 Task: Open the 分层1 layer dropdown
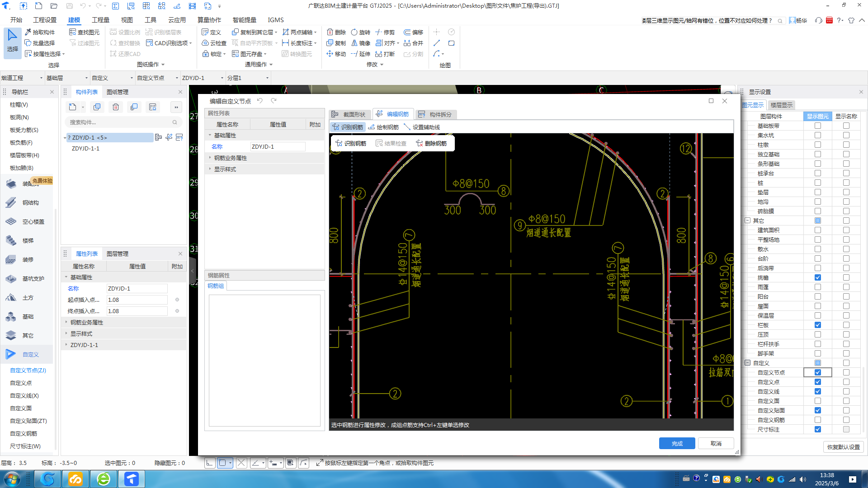[248, 78]
